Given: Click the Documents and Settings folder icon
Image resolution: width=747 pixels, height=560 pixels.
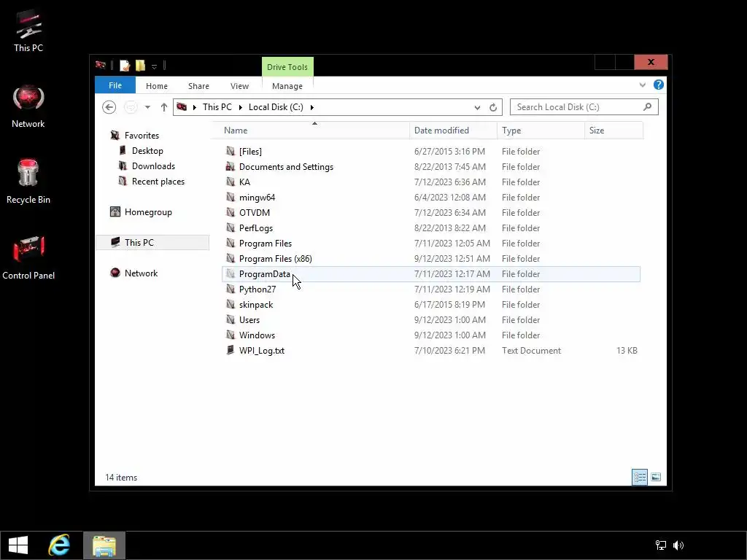Looking at the screenshot, I should click(231, 166).
